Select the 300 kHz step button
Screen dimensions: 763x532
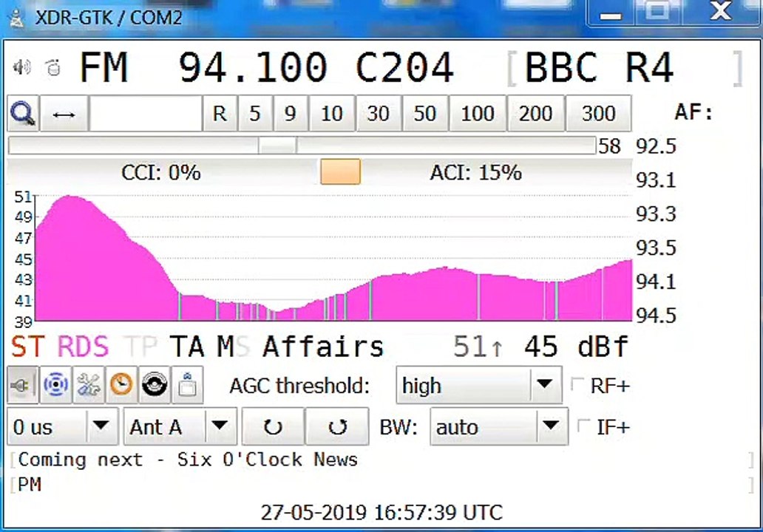click(x=599, y=114)
